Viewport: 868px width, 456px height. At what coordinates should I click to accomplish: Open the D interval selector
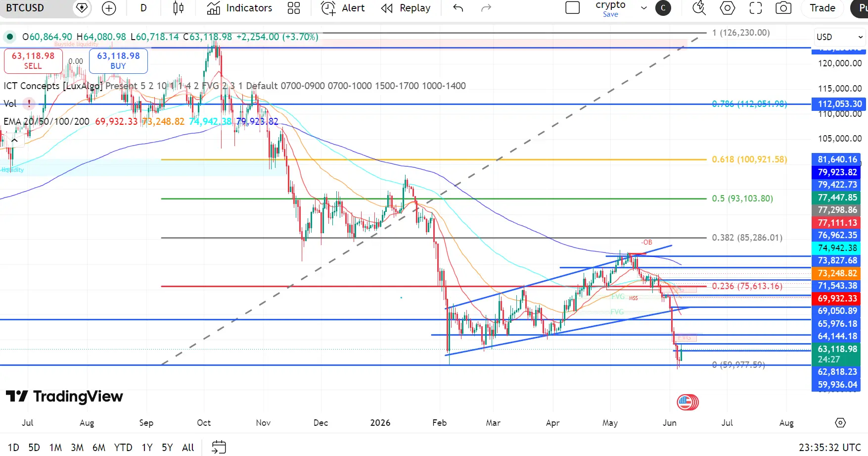(143, 8)
